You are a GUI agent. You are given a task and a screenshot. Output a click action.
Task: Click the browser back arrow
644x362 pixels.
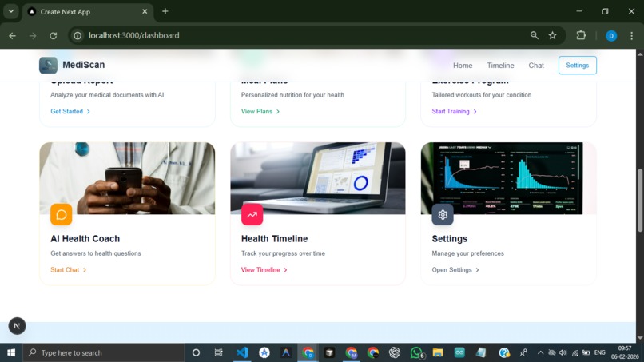click(x=12, y=36)
